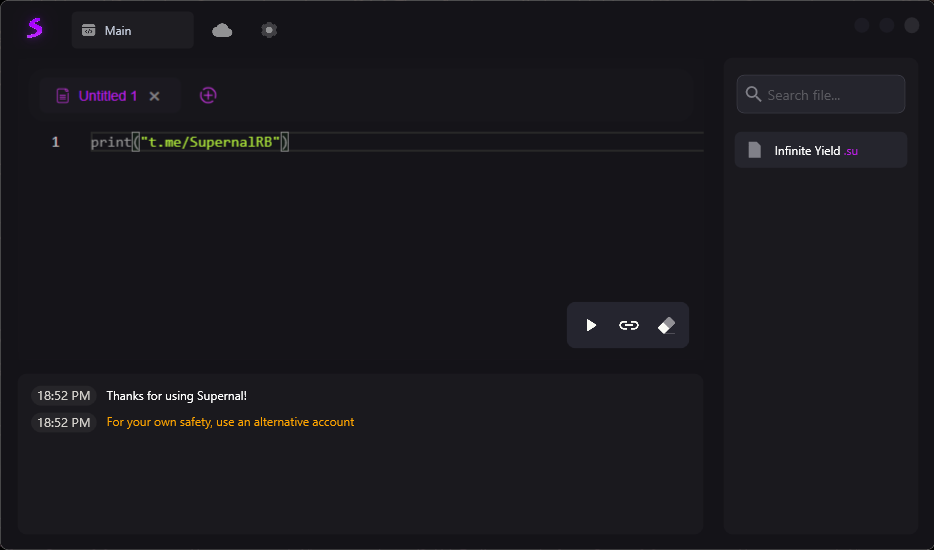Click the magnifier search icon
This screenshot has width=934, height=550.
point(753,94)
